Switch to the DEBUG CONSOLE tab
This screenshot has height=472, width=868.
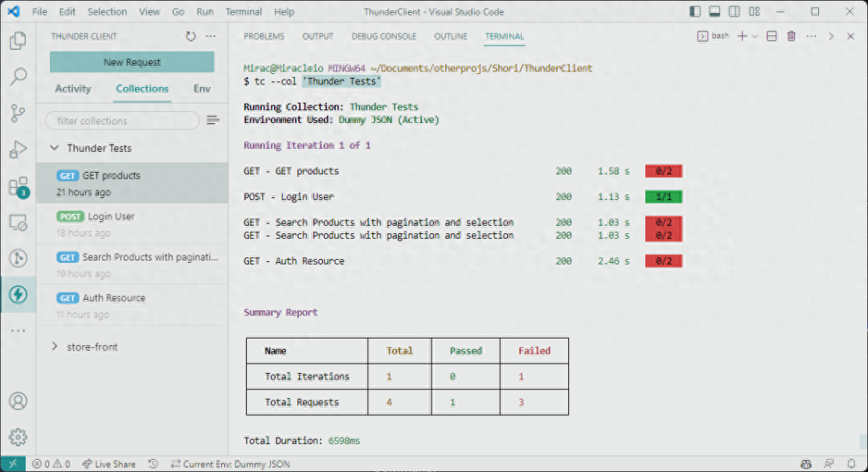(383, 36)
